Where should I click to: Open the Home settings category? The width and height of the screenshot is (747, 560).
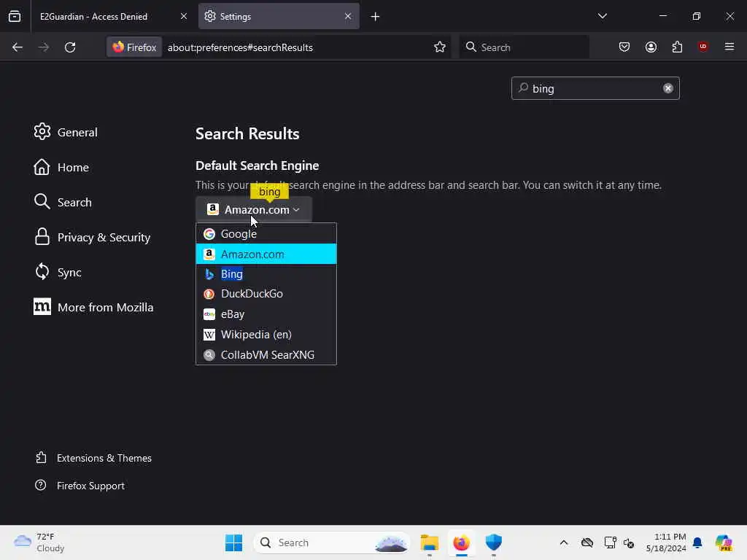click(x=61, y=167)
